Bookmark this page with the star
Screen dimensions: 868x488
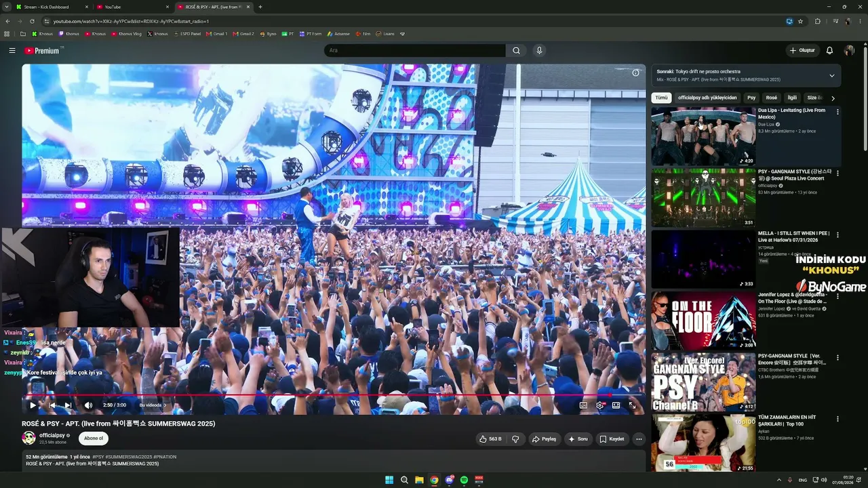[800, 21]
